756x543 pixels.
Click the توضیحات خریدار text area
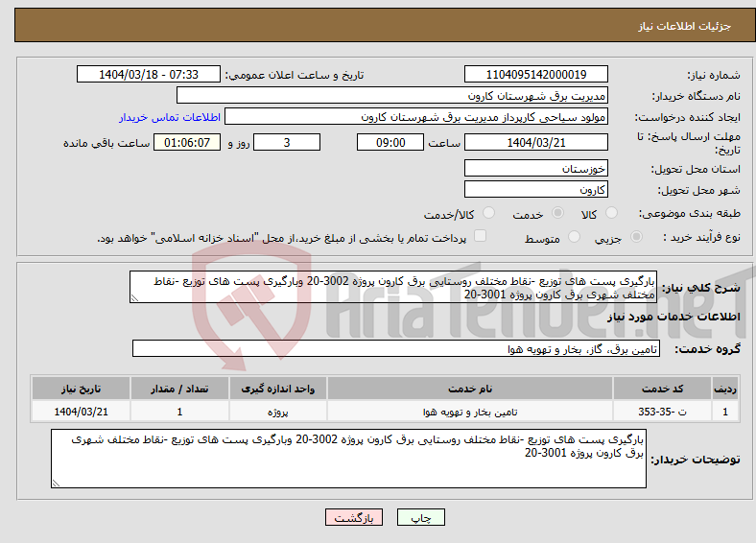pyautogui.click(x=348, y=459)
